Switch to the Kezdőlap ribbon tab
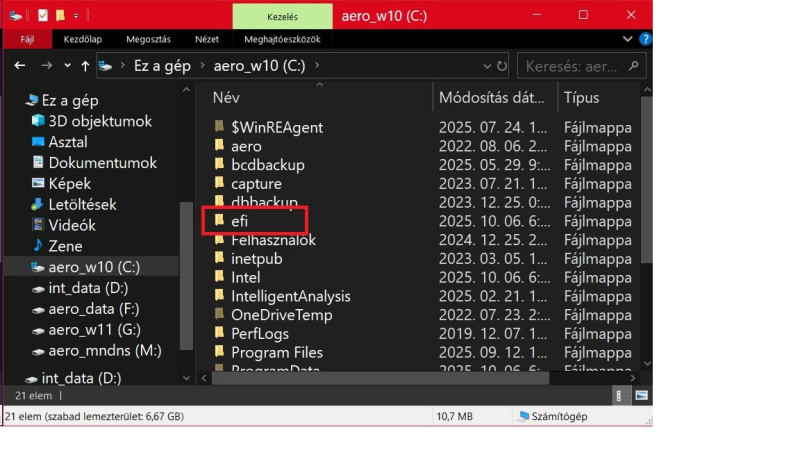Screen dimensions: 800x450 pyautogui.click(x=83, y=39)
